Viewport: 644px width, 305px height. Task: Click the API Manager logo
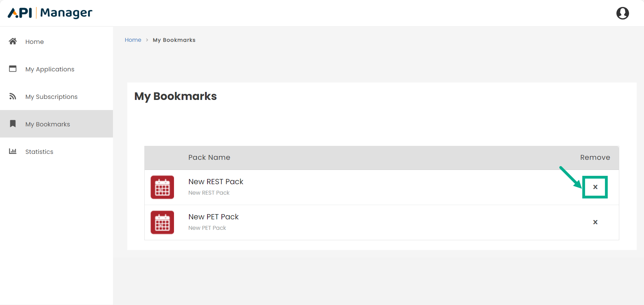[49, 13]
